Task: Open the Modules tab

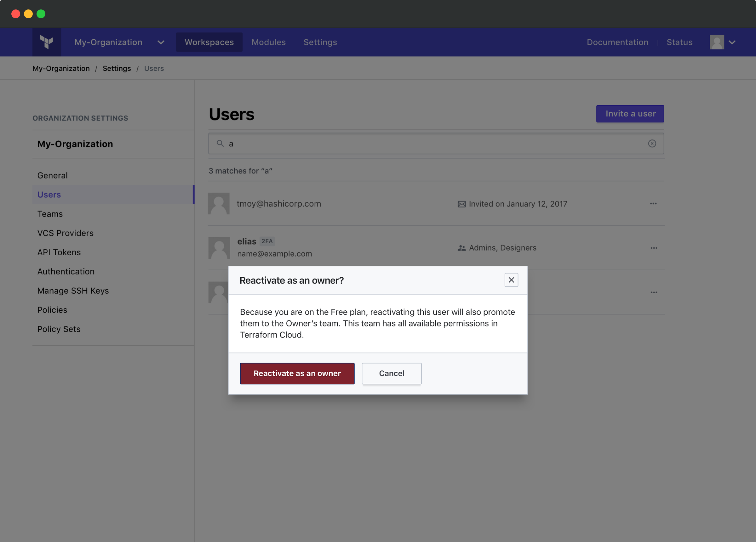Action: click(x=268, y=42)
